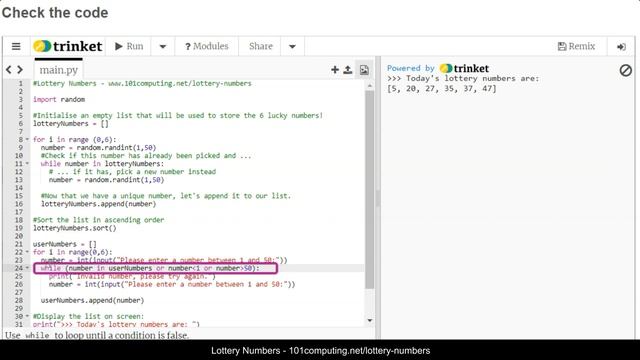Click the sign-in icon
Screen dimensions: 640x360
[621, 47]
